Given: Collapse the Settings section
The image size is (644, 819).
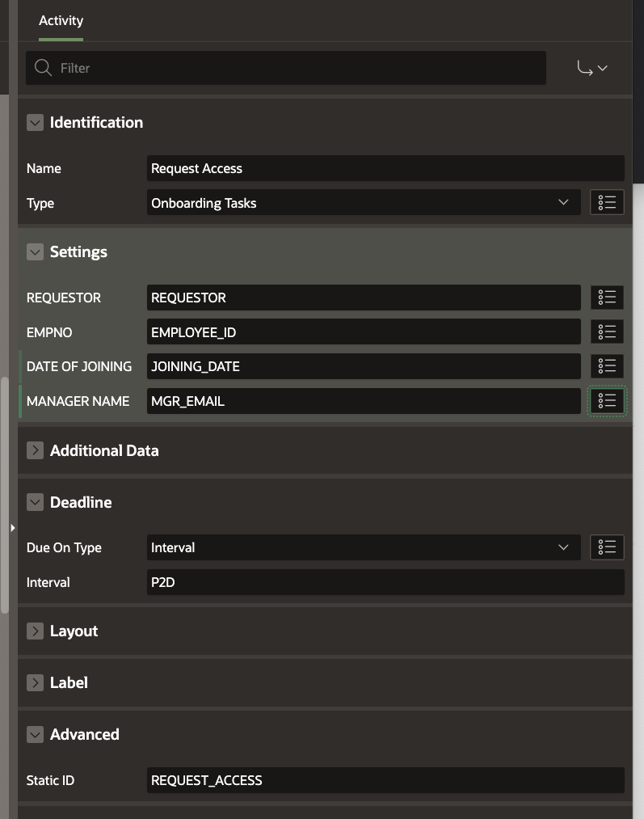Looking at the screenshot, I should pyautogui.click(x=35, y=251).
